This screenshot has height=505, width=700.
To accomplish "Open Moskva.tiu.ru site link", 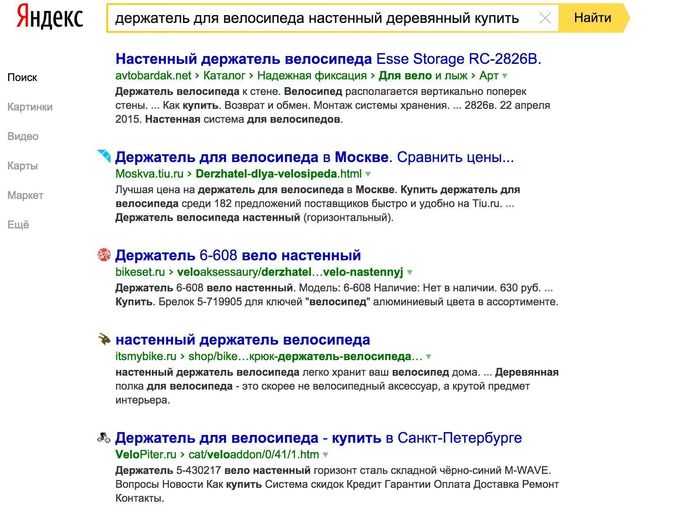I will pos(149,174).
